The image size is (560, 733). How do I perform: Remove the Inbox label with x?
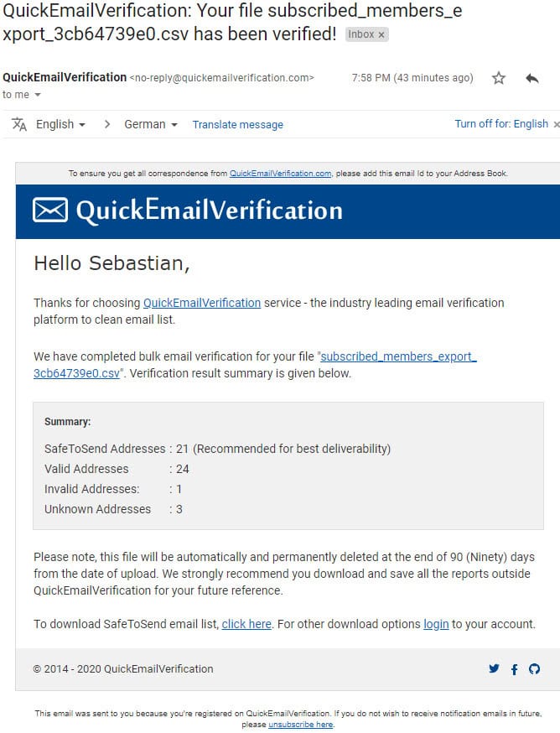click(x=381, y=34)
